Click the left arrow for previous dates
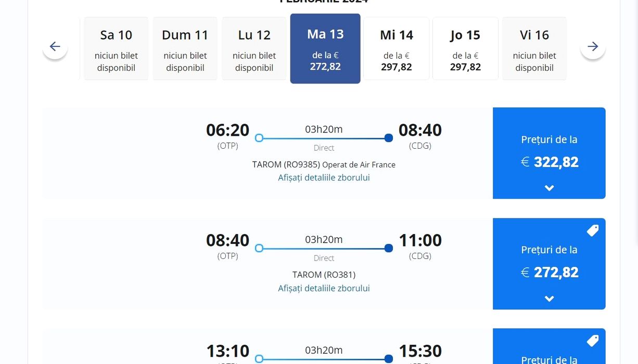Image resolution: width=638 pixels, height=364 pixels. coord(55,47)
